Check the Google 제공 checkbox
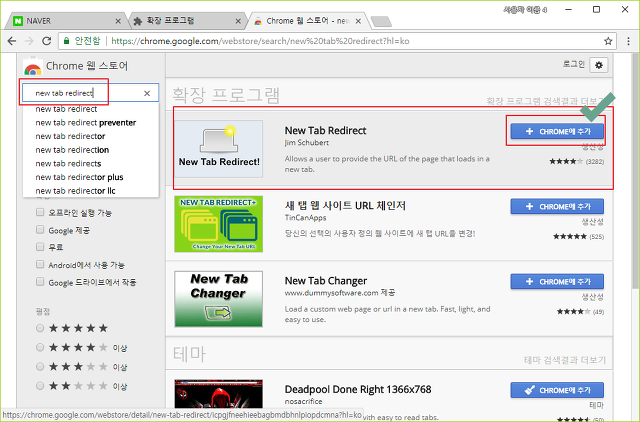Image resolution: width=640 pixels, height=422 pixels. coord(40,230)
